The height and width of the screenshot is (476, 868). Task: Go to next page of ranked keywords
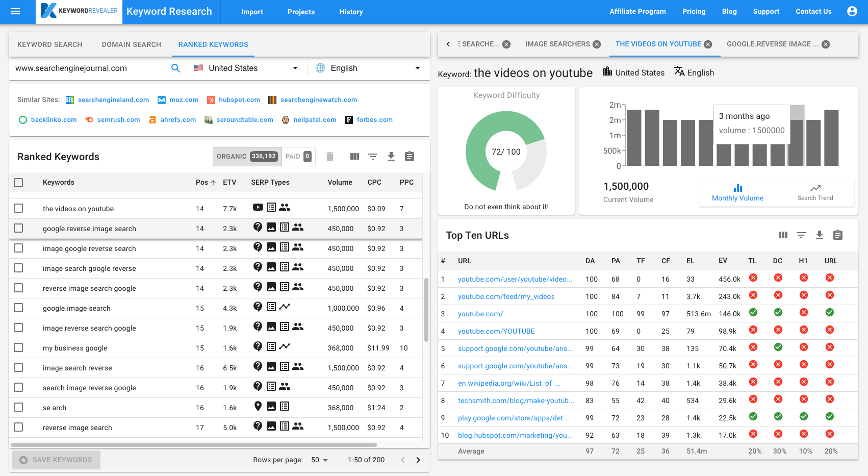coord(418,460)
